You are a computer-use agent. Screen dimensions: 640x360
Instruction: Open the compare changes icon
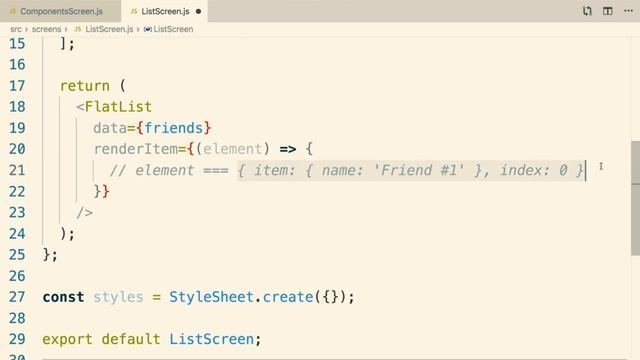(587, 11)
